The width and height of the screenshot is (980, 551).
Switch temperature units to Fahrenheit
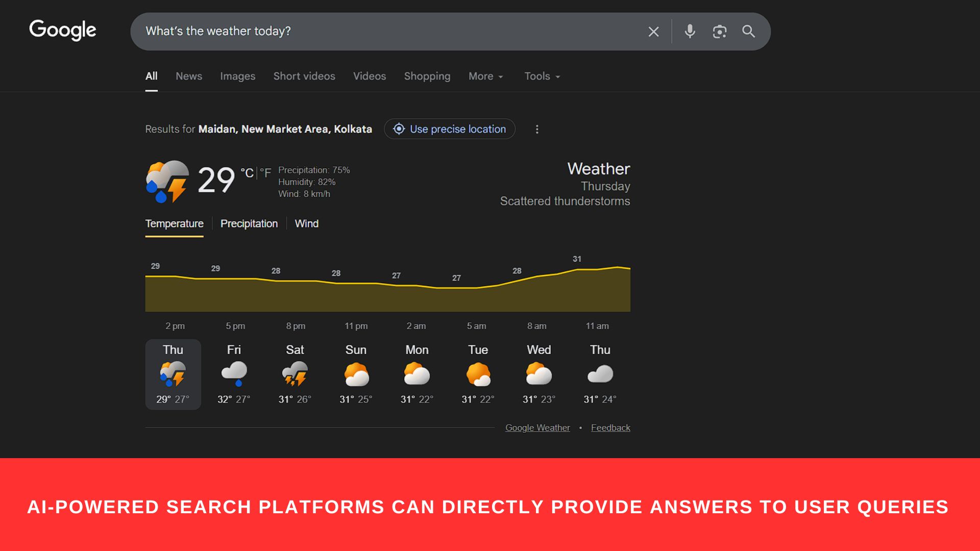pyautogui.click(x=266, y=173)
